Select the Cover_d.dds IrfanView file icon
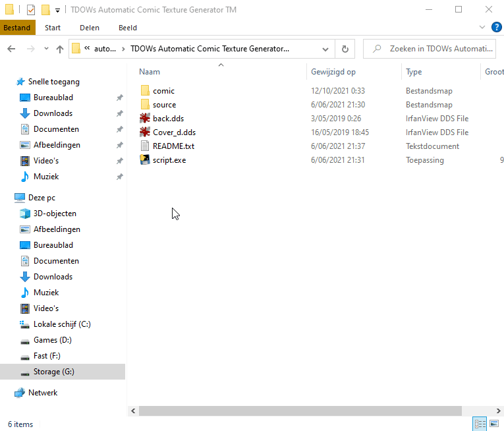504x431 pixels. point(145,132)
